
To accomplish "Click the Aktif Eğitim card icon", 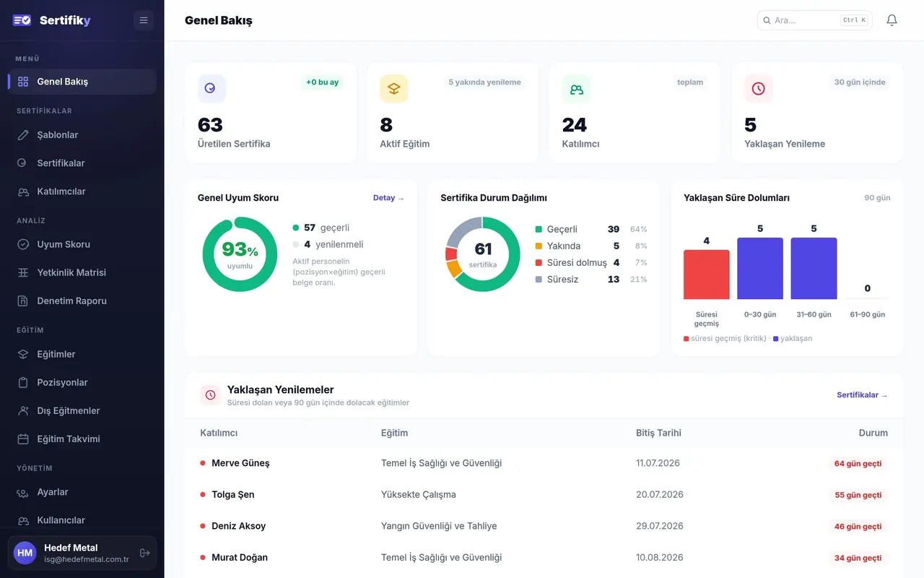I will tap(394, 88).
